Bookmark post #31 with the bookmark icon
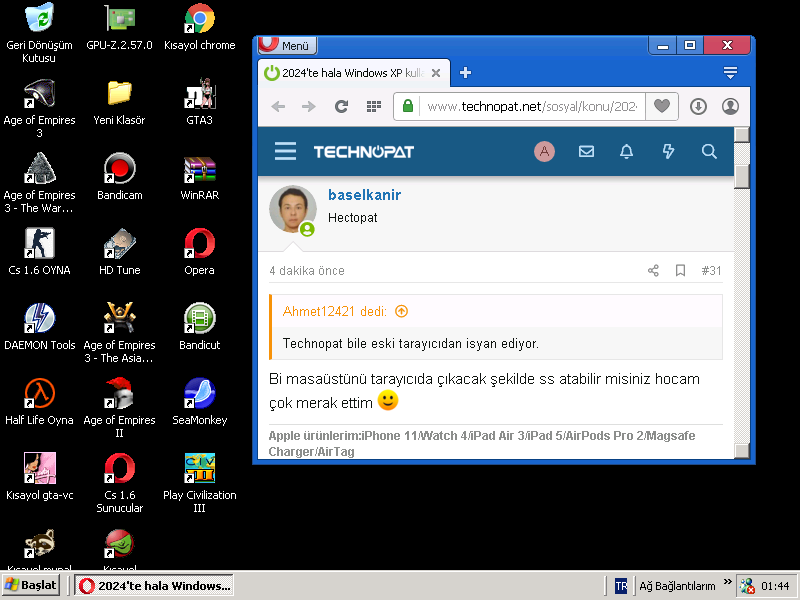 click(680, 270)
